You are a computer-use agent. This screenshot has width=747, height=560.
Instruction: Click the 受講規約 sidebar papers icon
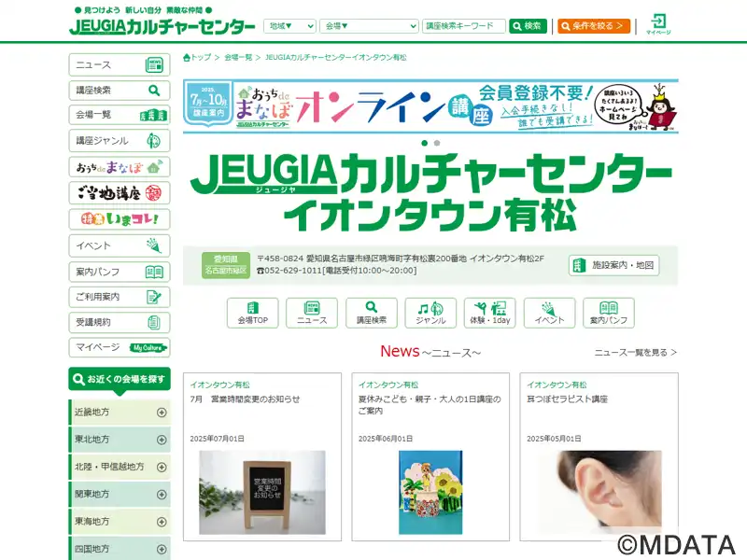154,322
